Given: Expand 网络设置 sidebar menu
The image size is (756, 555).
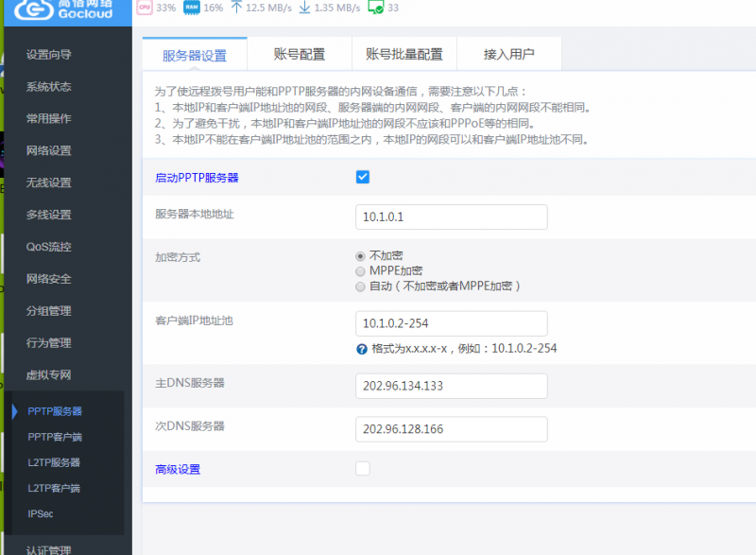Looking at the screenshot, I should coord(49,151).
